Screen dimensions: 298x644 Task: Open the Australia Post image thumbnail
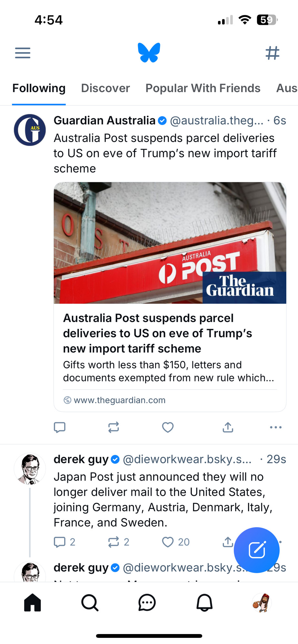(170, 243)
